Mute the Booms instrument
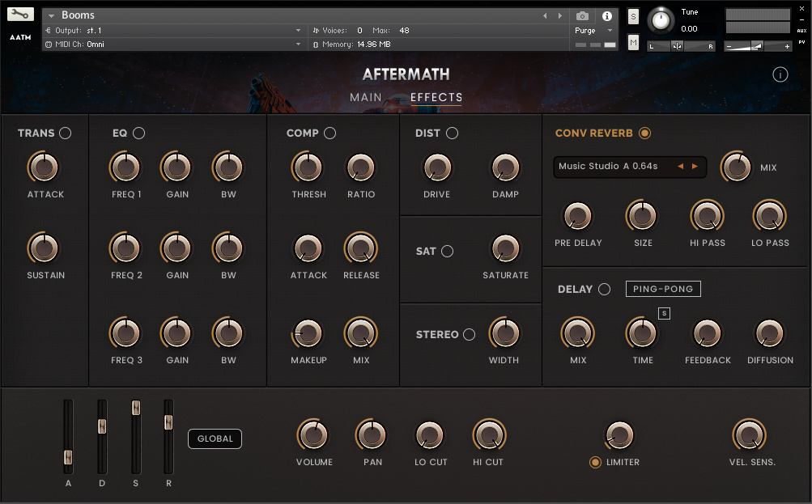Screen dimensions: 812x504 [633, 42]
